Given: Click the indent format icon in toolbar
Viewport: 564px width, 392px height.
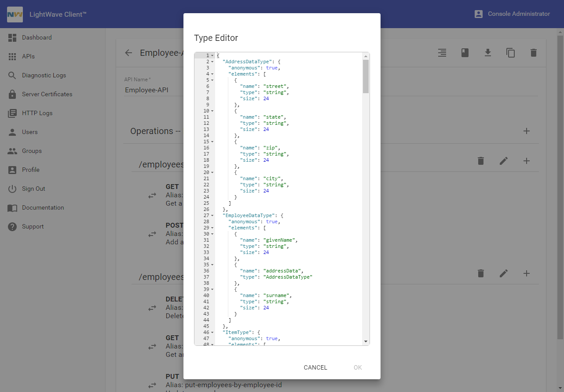Looking at the screenshot, I should click(442, 53).
